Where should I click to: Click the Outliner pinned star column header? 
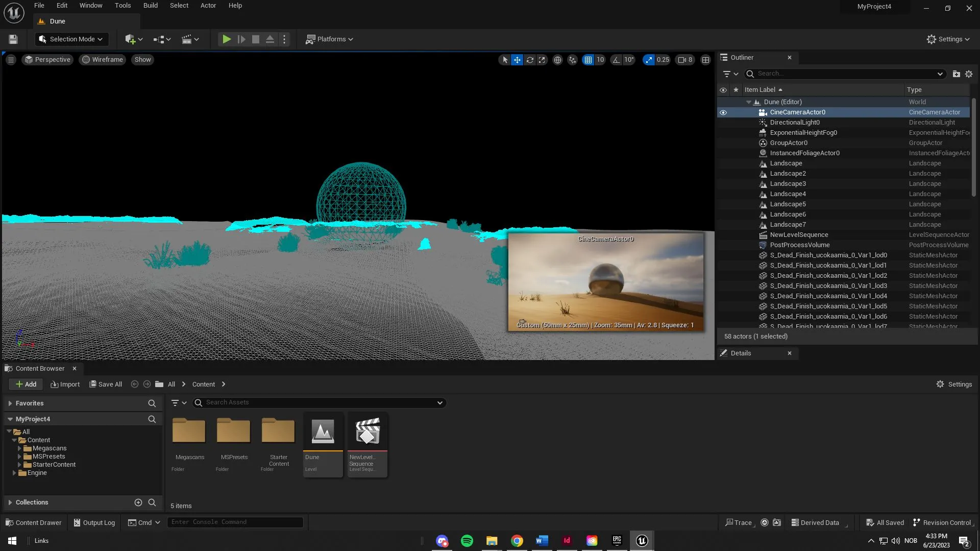pos(736,90)
